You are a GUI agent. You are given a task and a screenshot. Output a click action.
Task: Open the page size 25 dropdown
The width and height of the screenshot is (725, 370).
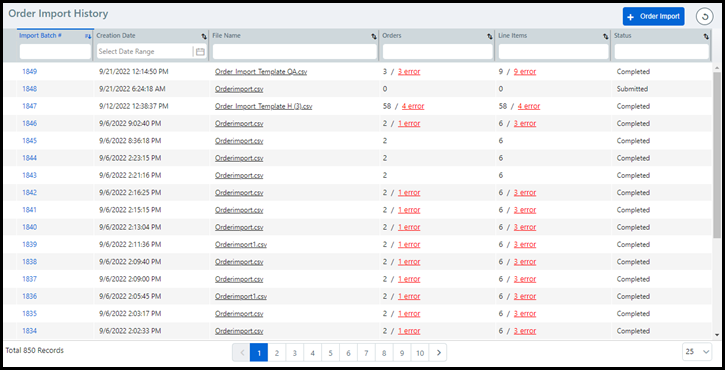coord(697,352)
